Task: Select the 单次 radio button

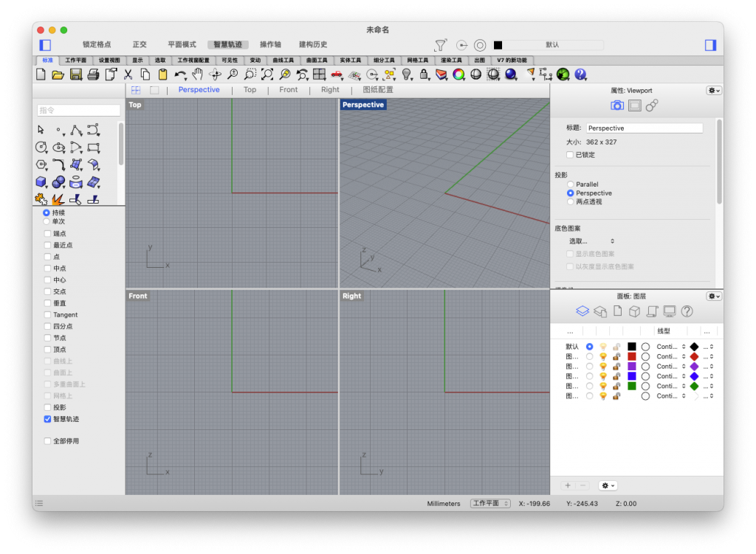Action: (47, 221)
